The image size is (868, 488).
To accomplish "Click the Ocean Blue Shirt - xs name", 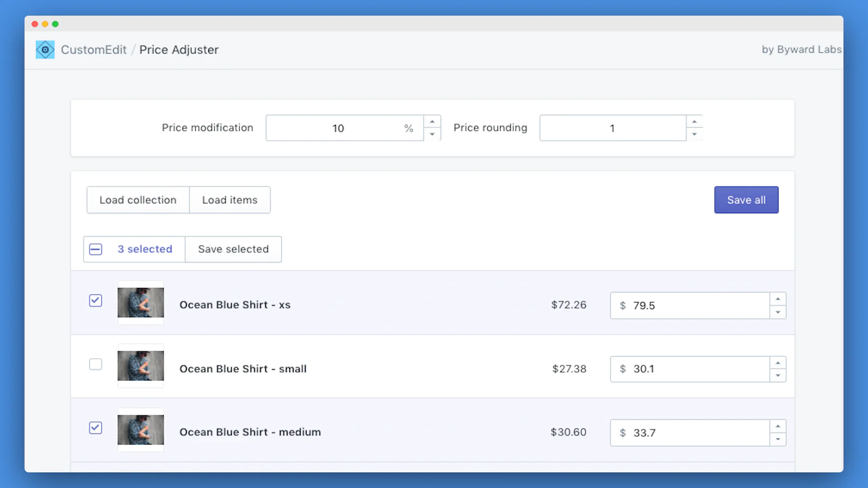I will click(x=235, y=305).
